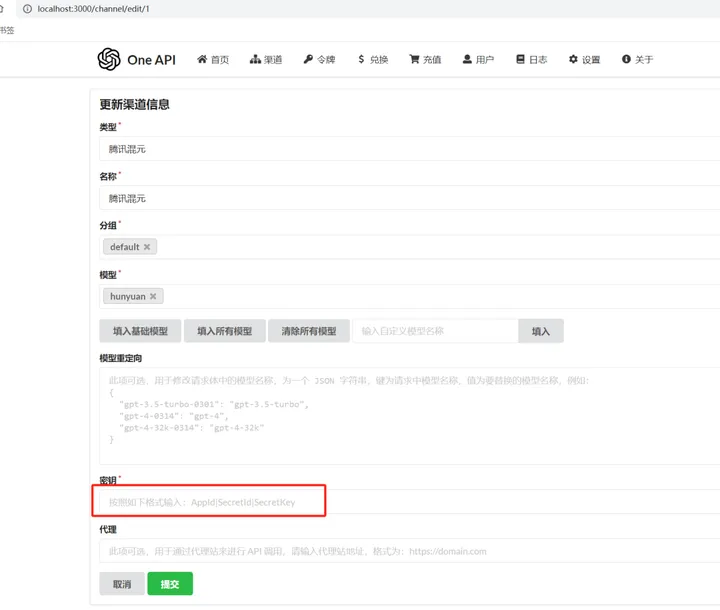Focus the 代理 proxy input field
Screen dimensions: 720x610
410,551
